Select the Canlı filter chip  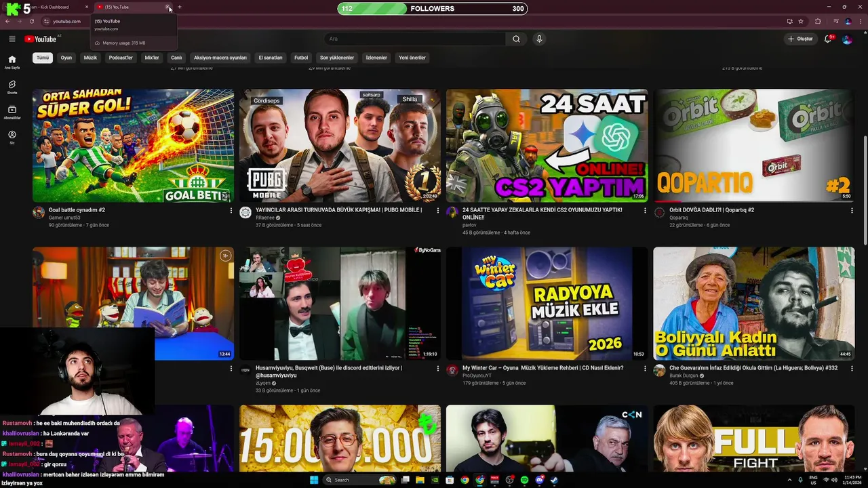(176, 58)
